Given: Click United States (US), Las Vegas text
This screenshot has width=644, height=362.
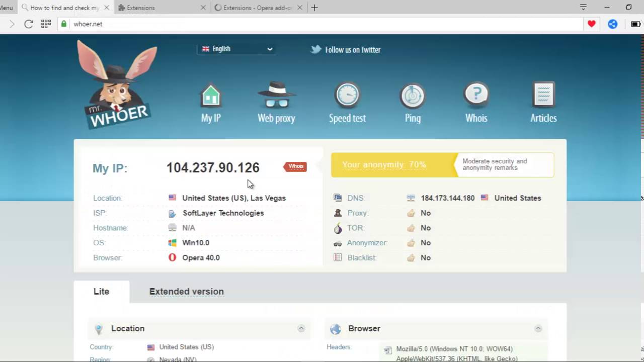Looking at the screenshot, I should click(x=234, y=198).
